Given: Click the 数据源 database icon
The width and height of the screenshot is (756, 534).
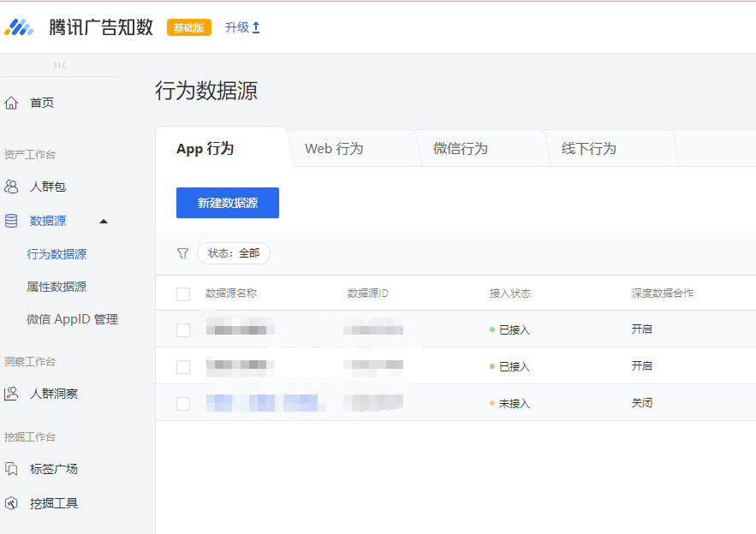Looking at the screenshot, I should [x=11, y=221].
